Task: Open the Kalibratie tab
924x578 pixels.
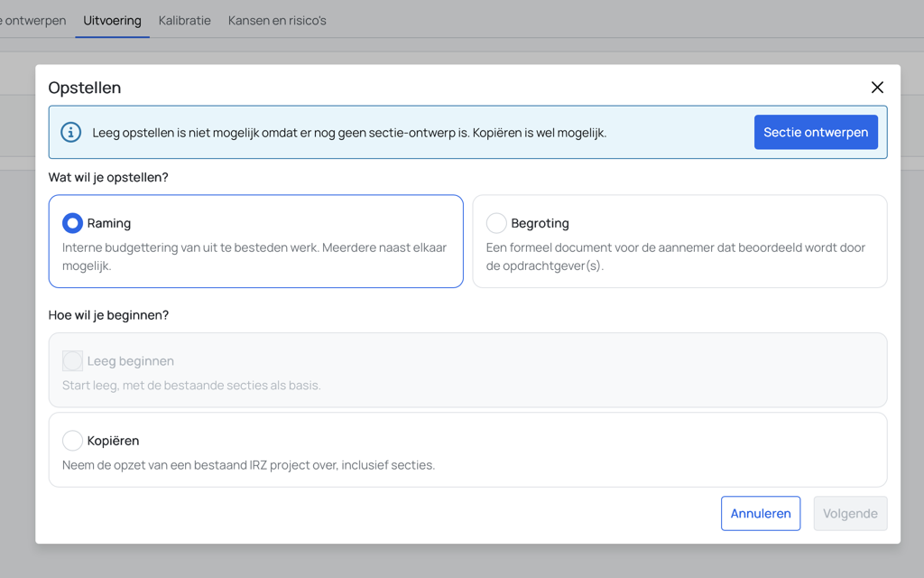Action: coord(184,21)
